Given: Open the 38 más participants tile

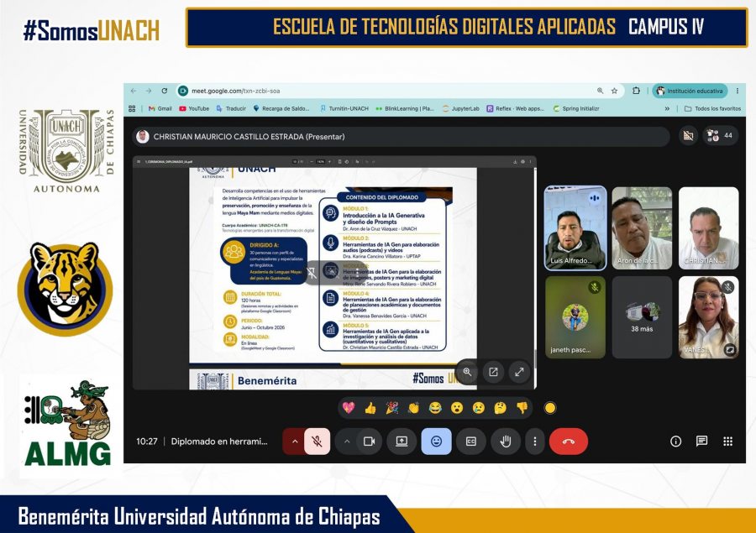Looking at the screenshot, I should (x=642, y=317).
